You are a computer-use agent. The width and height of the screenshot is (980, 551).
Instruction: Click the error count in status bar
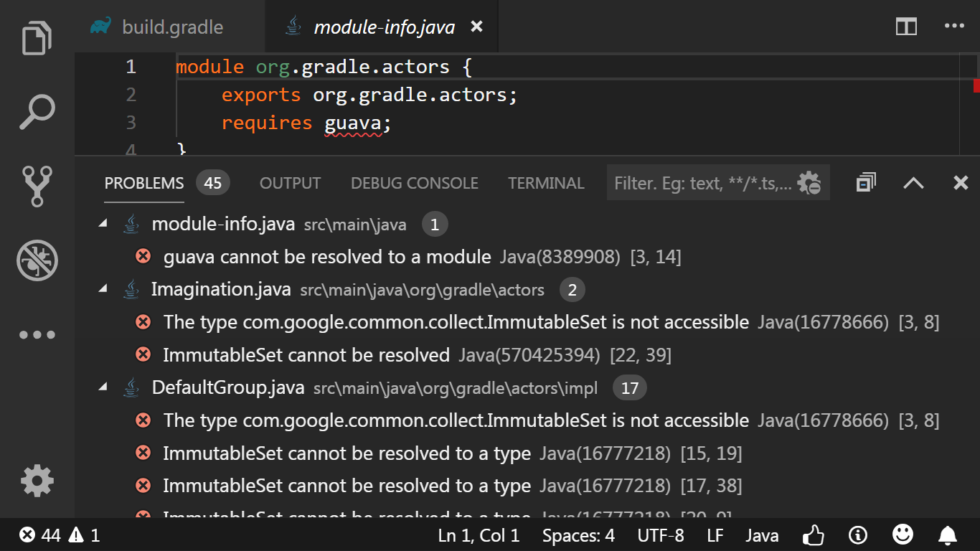point(39,534)
